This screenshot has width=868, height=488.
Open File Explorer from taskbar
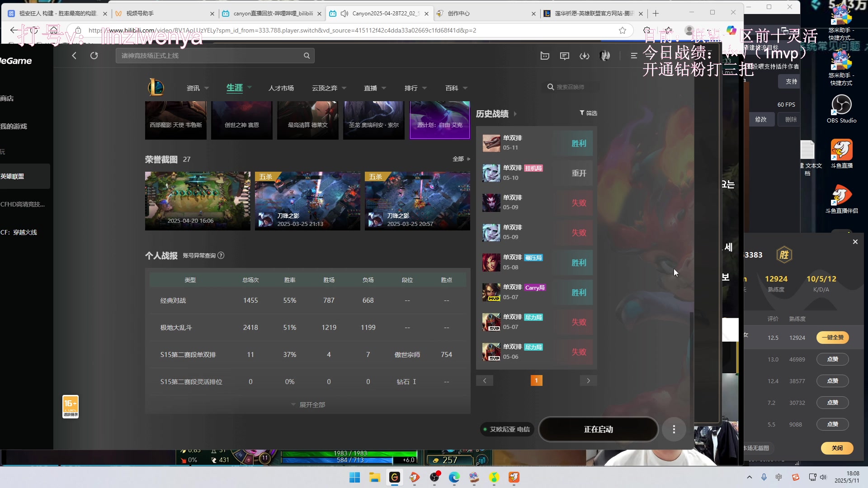point(374,477)
